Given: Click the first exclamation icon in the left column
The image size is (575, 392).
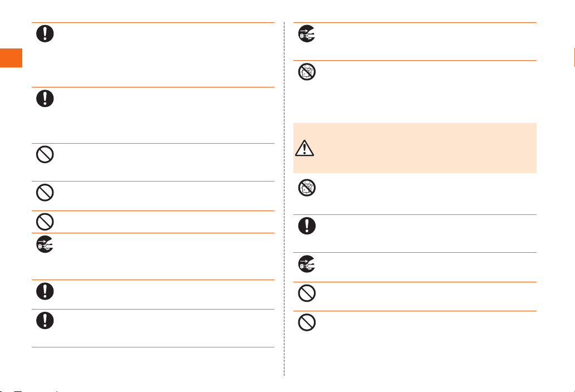Looking at the screenshot, I should [45, 34].
